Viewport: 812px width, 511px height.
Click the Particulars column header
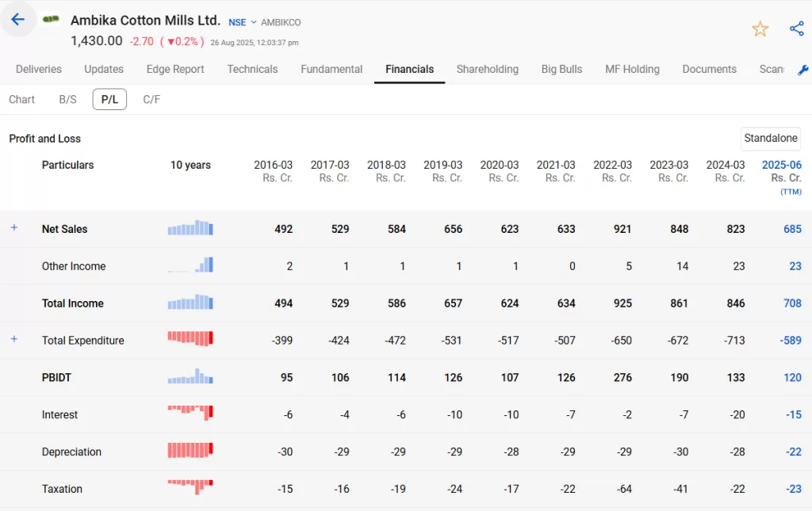68,165
